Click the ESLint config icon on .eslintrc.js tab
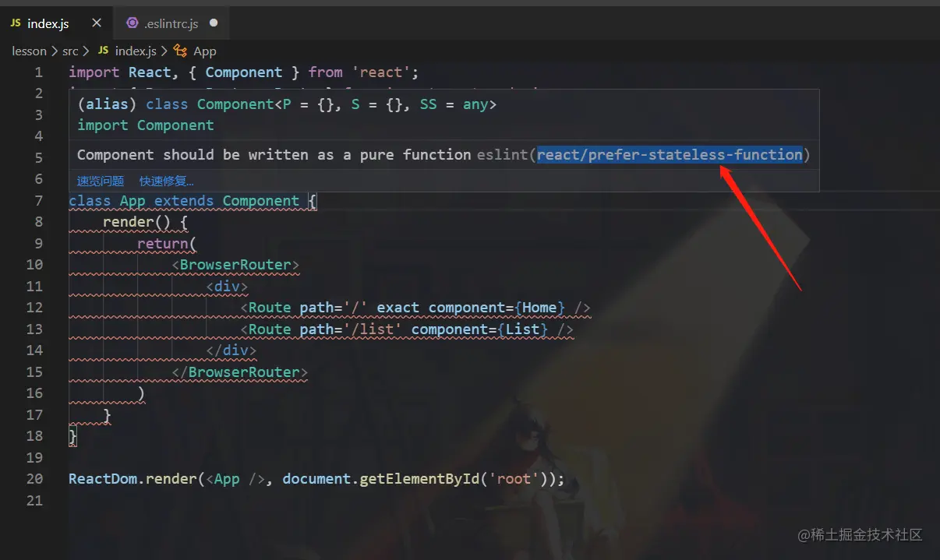 132,23
